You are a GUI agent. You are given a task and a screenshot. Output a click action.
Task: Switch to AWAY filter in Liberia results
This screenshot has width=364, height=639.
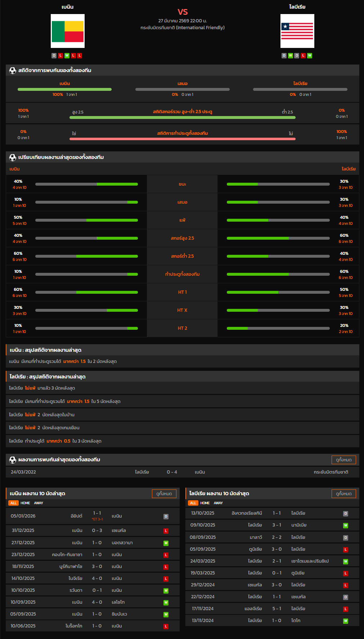coord(218,503)
